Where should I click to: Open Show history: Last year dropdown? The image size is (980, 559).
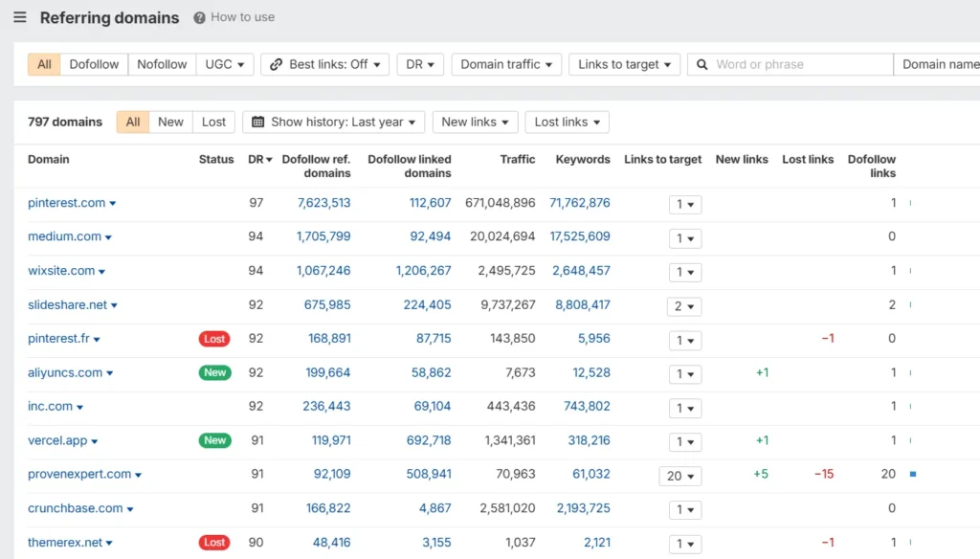coord(334,122)
